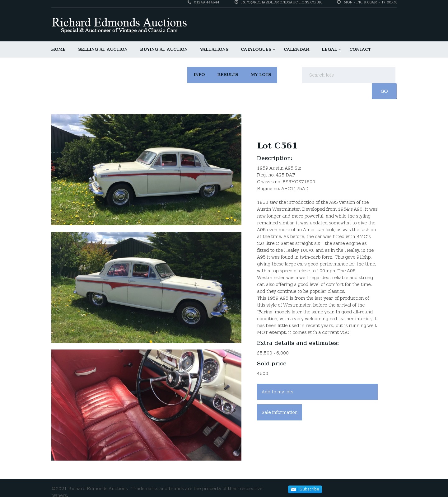Open Sale information button
Image resolution: width=448 pixels, height=497 pixels.
279,412
